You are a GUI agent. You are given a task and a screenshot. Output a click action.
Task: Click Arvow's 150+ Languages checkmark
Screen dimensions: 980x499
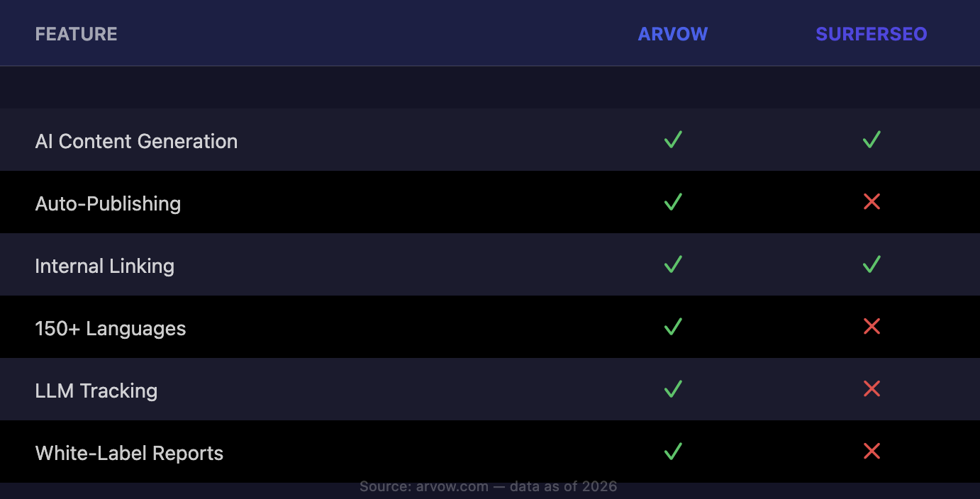point(673,327)
